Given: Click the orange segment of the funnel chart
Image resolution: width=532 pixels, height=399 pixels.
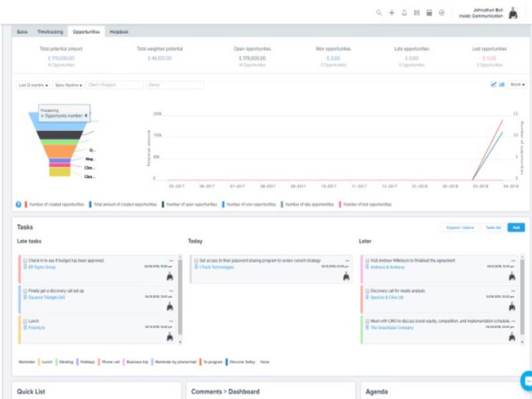Looking at the screenshot, I should coord(60,151).
